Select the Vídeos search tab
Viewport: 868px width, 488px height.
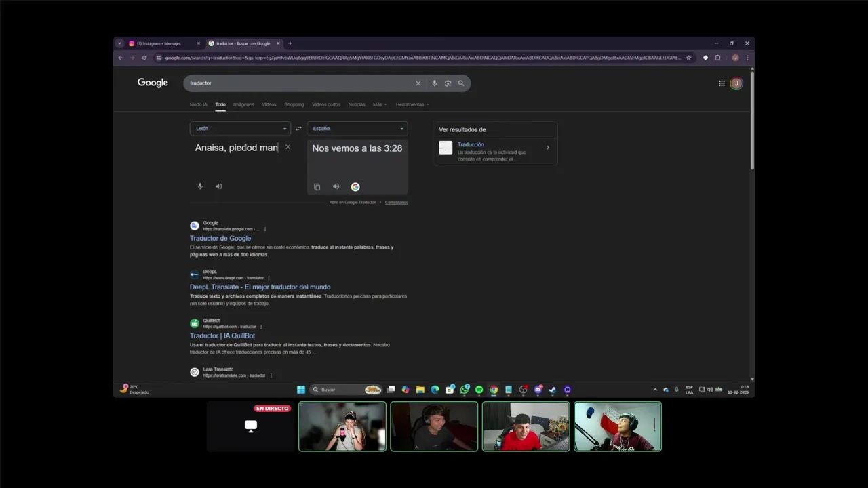pos(269,104)
